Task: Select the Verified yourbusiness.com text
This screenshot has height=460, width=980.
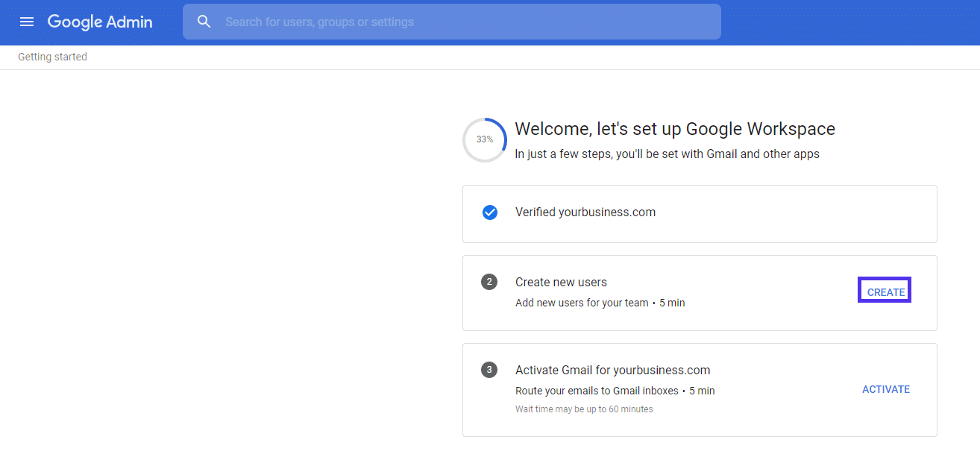Action: 585,212
